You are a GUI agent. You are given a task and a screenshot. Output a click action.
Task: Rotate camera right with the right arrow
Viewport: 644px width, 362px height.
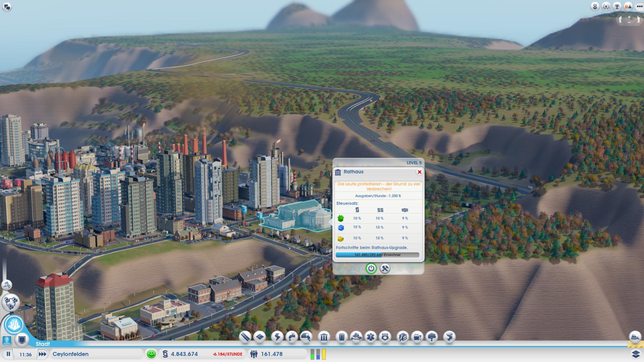tap(638, 20)
